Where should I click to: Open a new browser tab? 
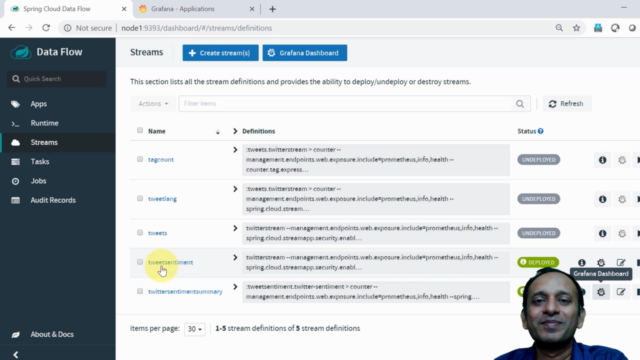pyautogui.click(x=272, y=9)
